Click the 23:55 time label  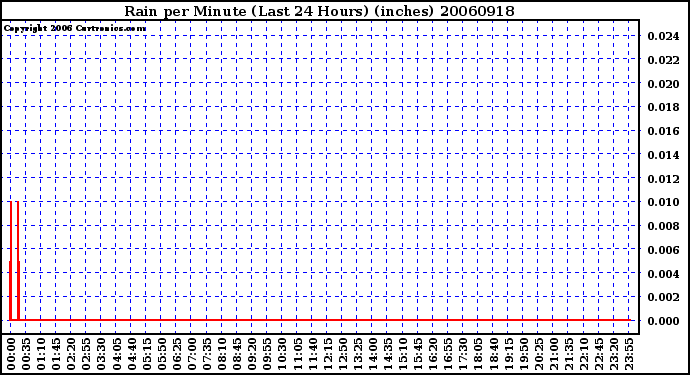click(x=629, y=354)
